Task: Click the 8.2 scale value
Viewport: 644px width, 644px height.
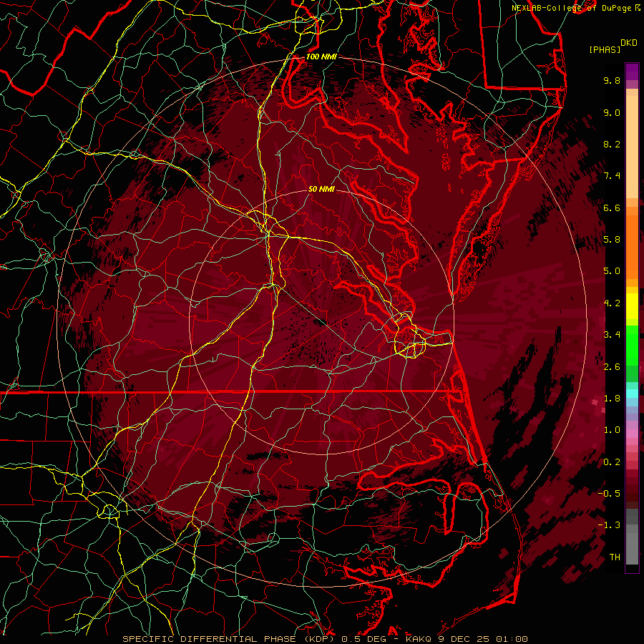Action: pyautogui.click(x=612, y=144)
